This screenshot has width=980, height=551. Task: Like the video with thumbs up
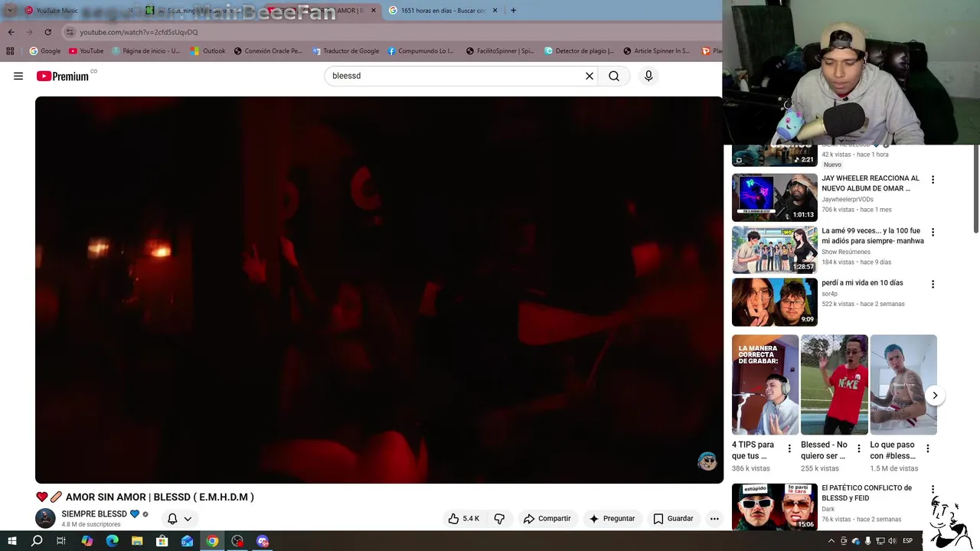[x=464, y=518]
